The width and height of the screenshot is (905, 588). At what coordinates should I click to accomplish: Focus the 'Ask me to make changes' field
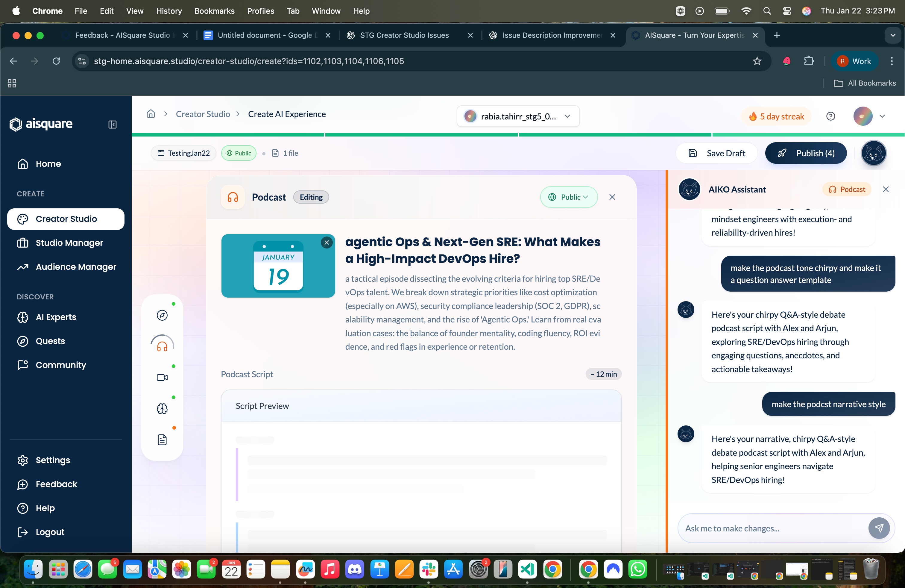772,528
